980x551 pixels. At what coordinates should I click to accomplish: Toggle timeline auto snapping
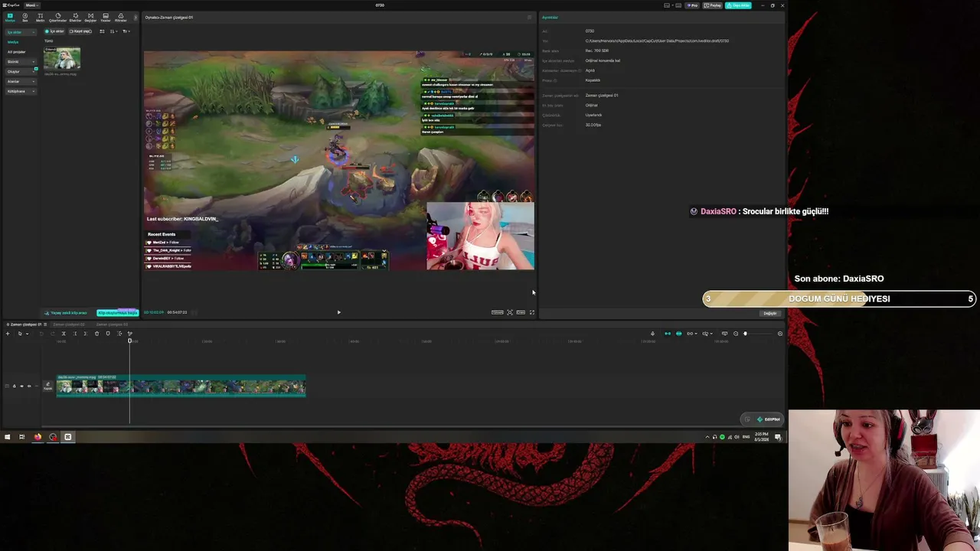pos(678,334)
